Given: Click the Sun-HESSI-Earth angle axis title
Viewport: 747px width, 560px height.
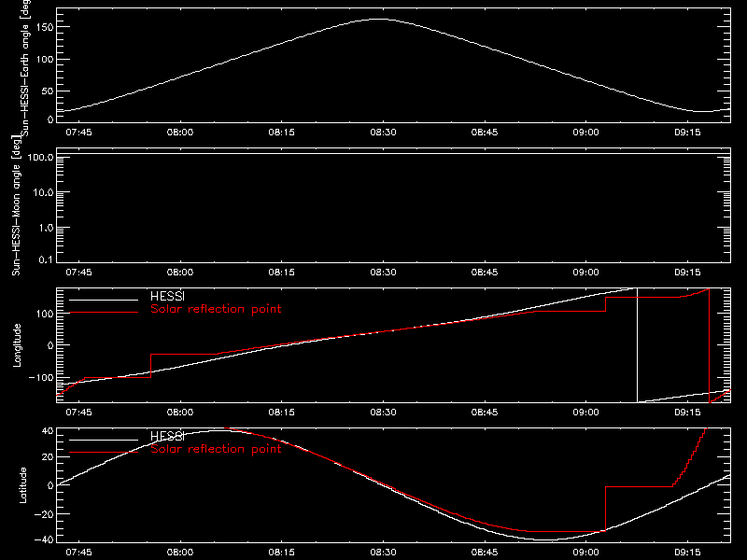Looking at the screenshot, I should [x=25, y=67].
